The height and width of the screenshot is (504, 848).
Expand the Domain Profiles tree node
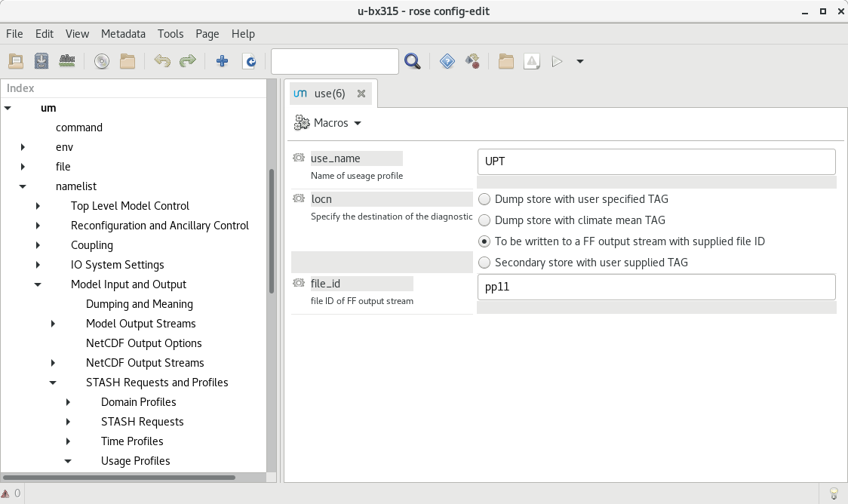(x=68, y=402)
